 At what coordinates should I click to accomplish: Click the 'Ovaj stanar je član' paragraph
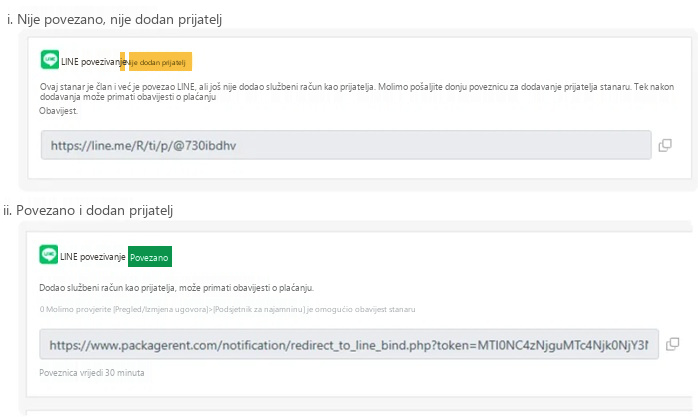click(x=357, y=92)
